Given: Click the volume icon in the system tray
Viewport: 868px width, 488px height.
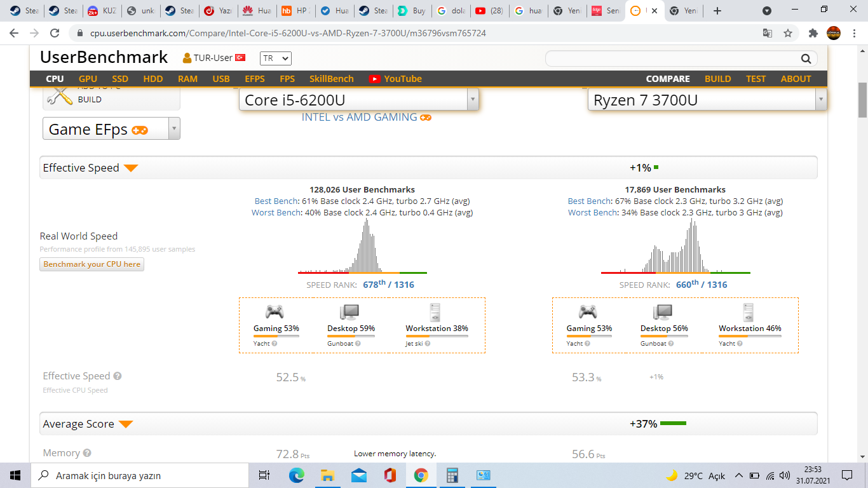Looking at the screenshot, I should tap(785, 475).
